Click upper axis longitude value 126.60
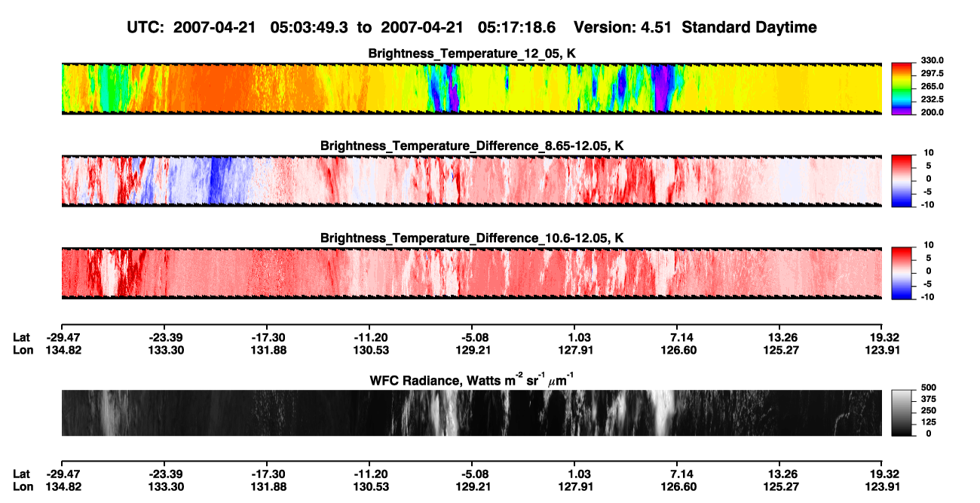The width and height of the screenshot is (980, 503). (x=677, y=350)
